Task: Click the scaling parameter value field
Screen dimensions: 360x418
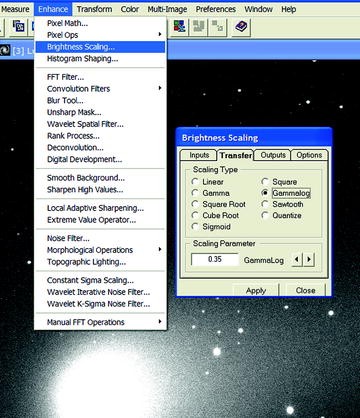Action: click(x=215, y=259)
